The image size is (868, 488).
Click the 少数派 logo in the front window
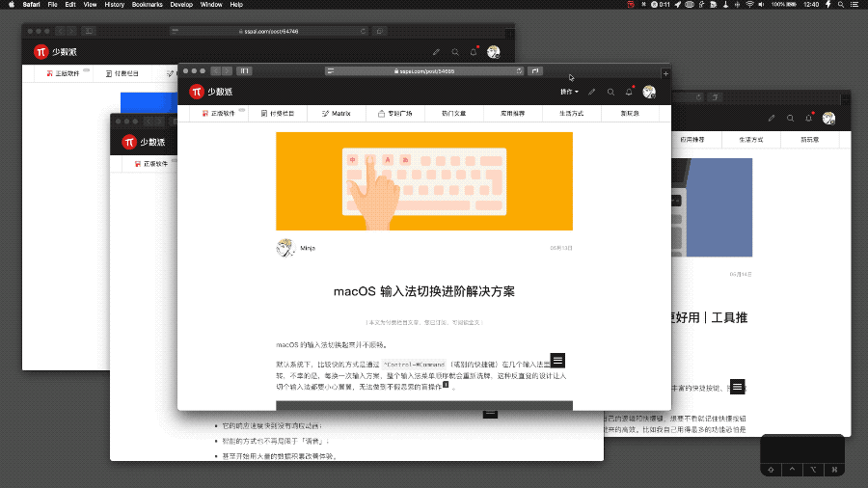click(x=210, y=92)
